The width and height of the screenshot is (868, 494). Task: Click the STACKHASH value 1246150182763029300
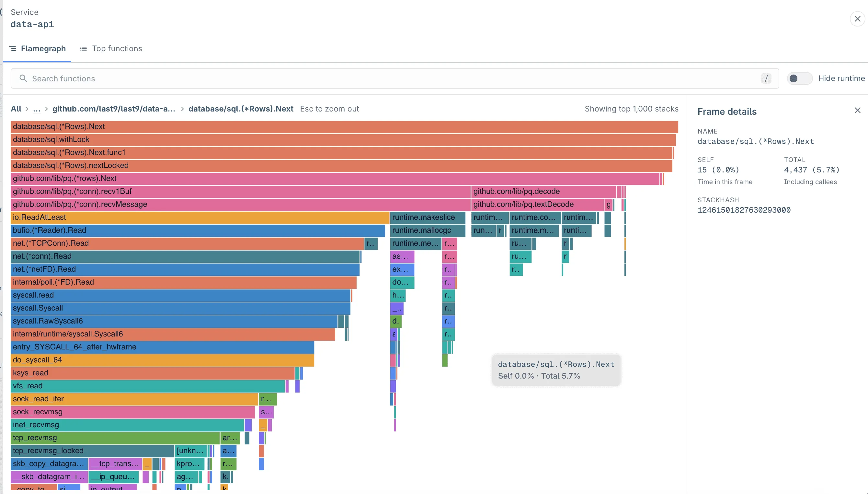pos(744,210)
